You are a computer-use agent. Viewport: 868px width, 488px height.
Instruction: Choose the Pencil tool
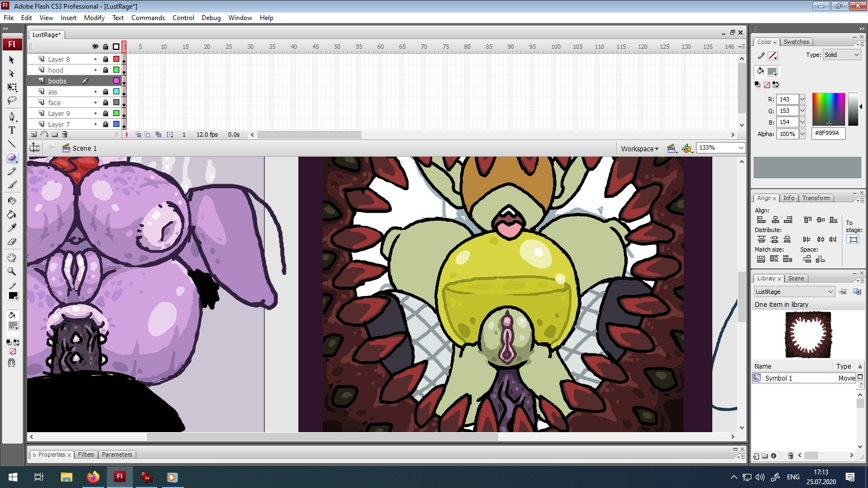point(11,171)
